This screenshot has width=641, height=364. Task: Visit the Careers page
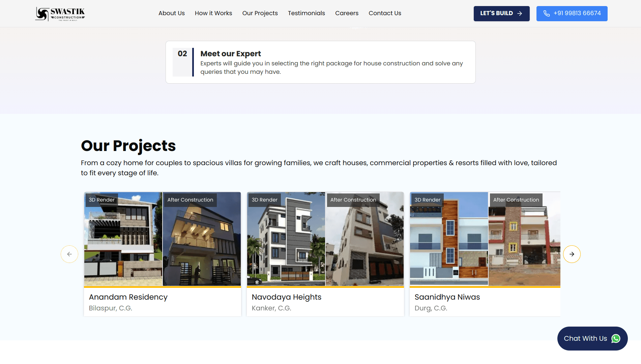(x=347, y=13)
